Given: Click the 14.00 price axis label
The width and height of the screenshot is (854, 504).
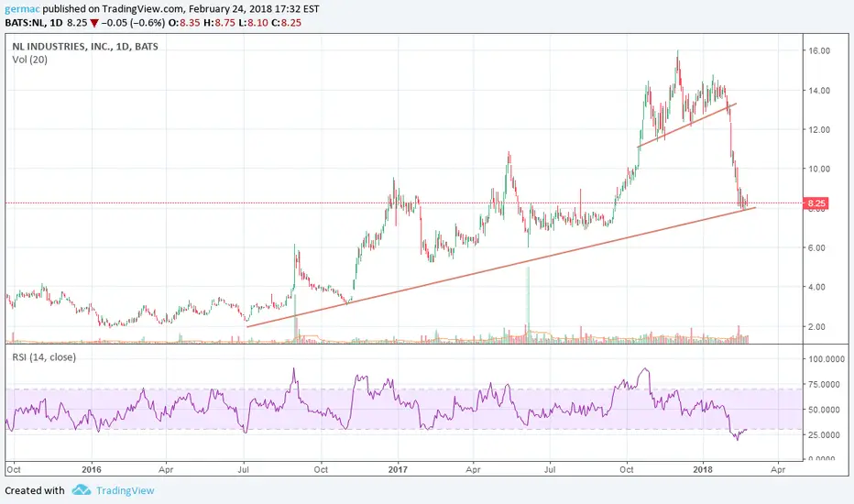Looking at the screenshot, I should click(819, 91).
